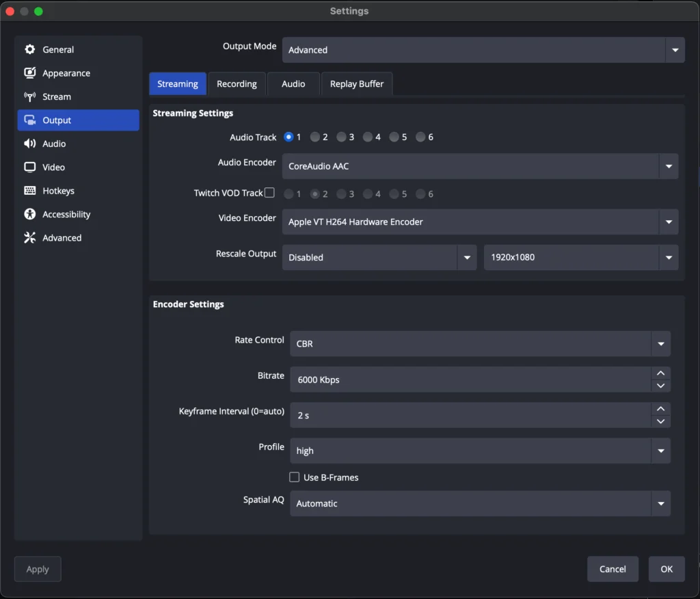Confirm settings with OK button
Image resolution: width=700 pixels, height=599 pixels.
tap(667, 569)
